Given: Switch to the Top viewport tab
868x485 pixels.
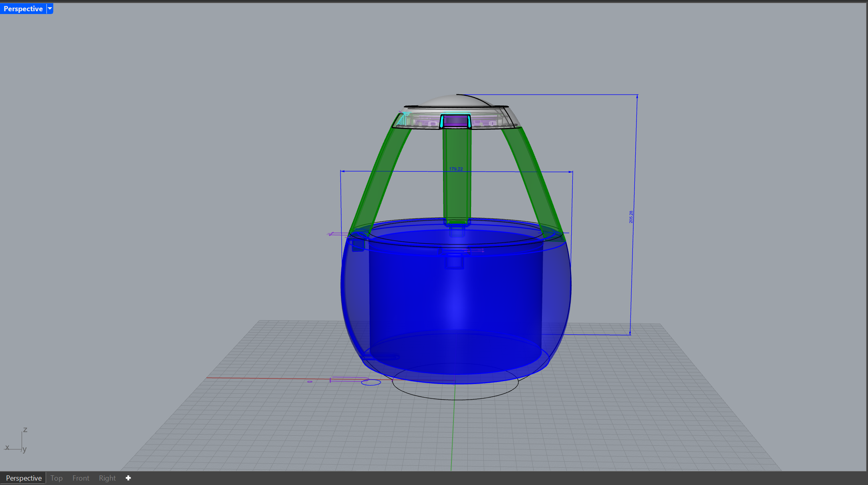Looking at the screenshot, I should (56, 478).
